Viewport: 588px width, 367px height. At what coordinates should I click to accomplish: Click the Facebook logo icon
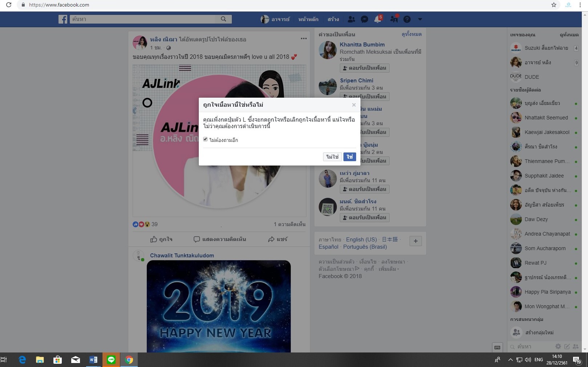pos(63,19)
